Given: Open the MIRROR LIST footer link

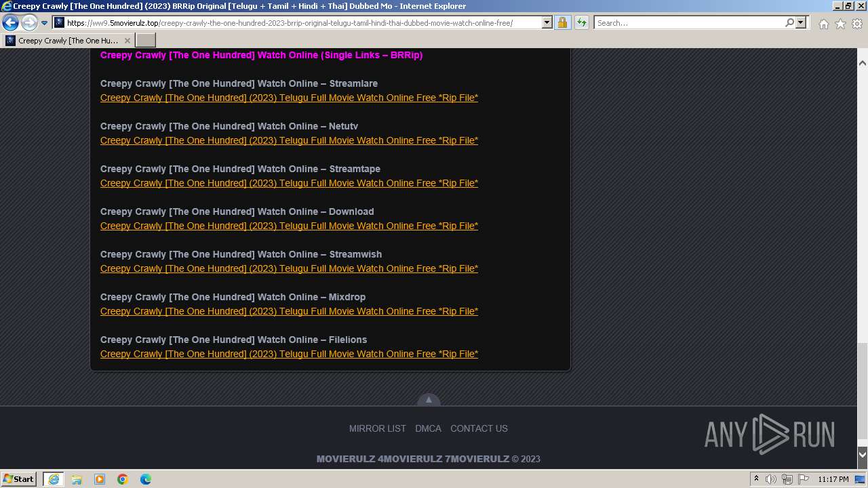Looking at the screenshot, I should 378,428.
